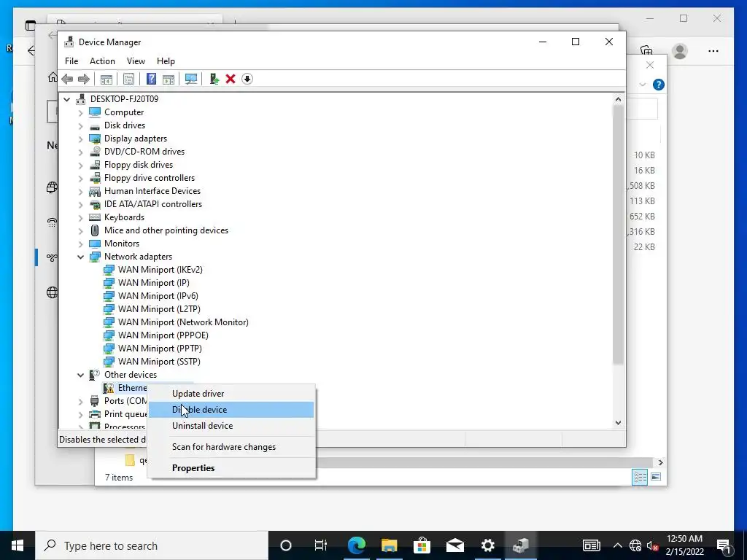
Task: Expand the Computer category
Action: (80, 112)
